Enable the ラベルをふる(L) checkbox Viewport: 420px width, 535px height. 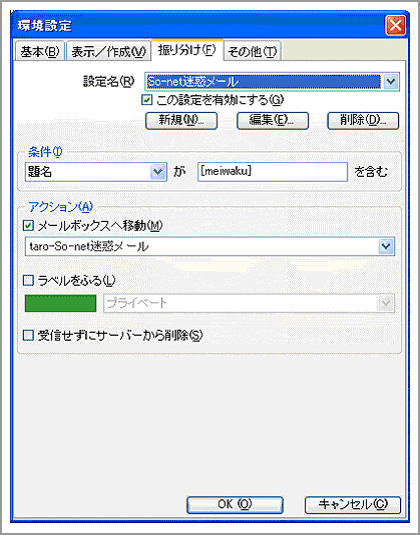click(28, 281)
